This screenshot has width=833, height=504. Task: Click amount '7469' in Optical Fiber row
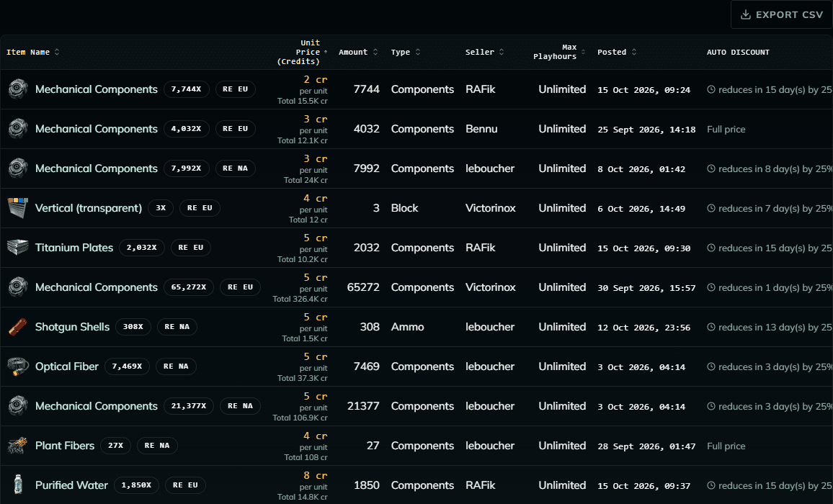367,366
